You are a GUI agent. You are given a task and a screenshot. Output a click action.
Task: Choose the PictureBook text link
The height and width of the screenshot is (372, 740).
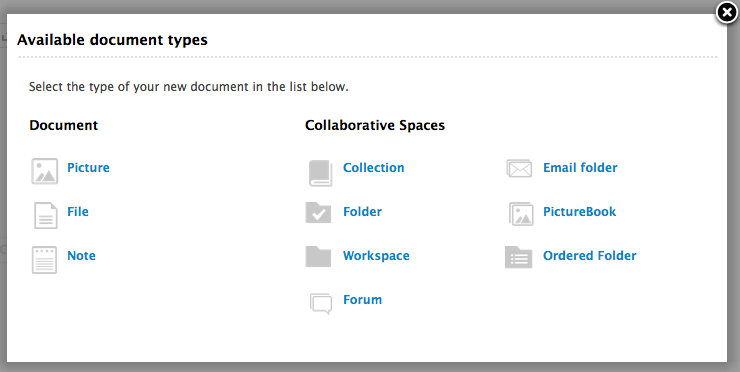pyautogui.click(x=580, y=211)
